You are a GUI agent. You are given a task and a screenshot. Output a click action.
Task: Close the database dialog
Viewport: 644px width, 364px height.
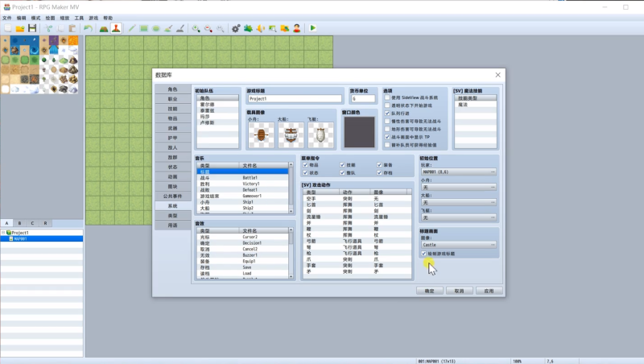tap(497, 75)
